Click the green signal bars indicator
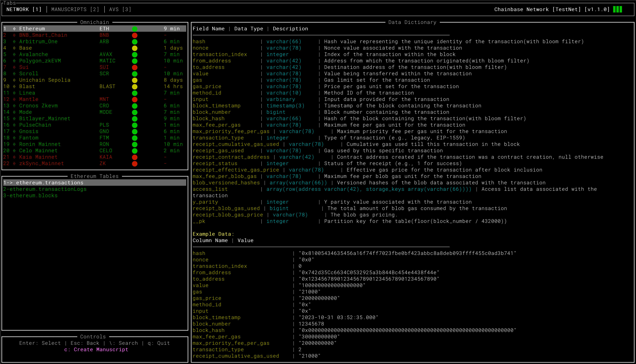 coord(617,9)
